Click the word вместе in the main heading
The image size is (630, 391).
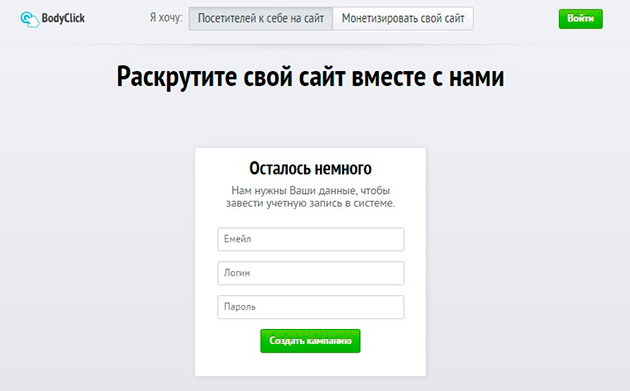[x=389, y=77]
